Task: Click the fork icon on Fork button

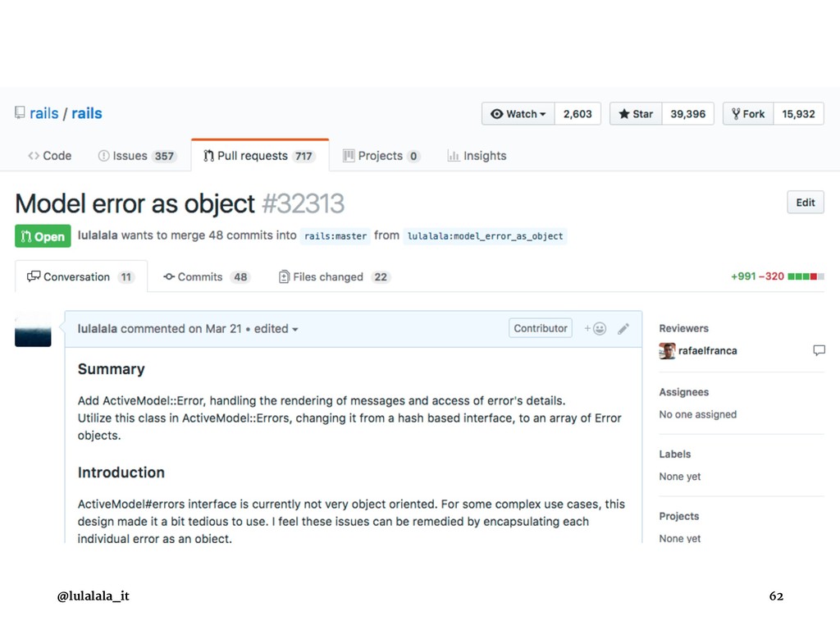Action: tap(736, 113)
